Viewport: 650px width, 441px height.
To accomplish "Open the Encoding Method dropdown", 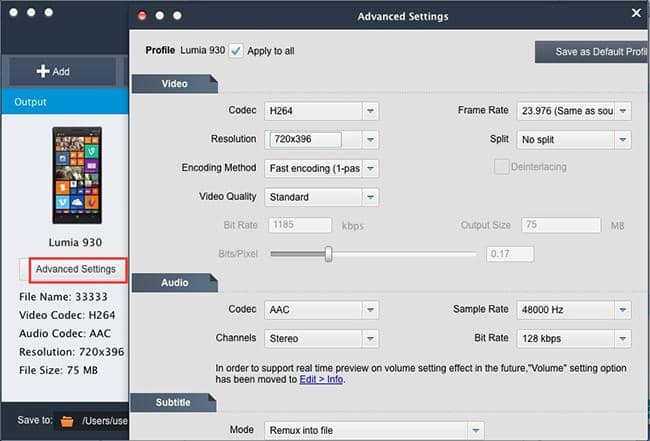I will [321, 168].
